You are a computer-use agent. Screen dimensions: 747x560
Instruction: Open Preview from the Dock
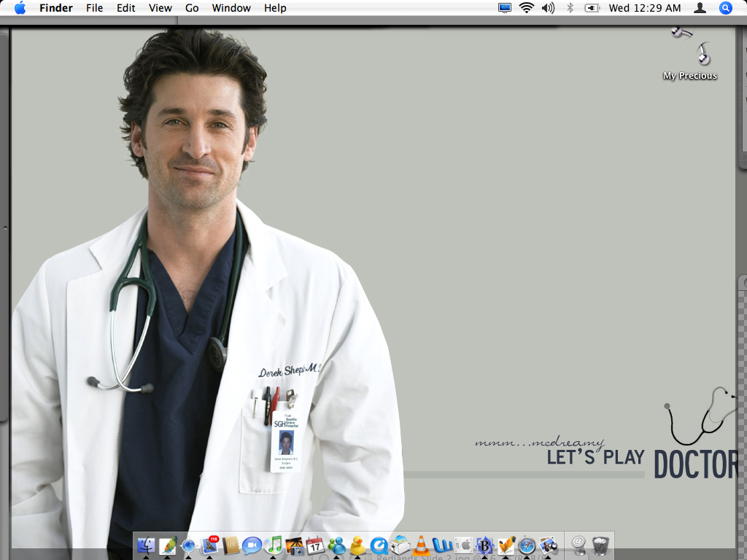pos(548,545)
